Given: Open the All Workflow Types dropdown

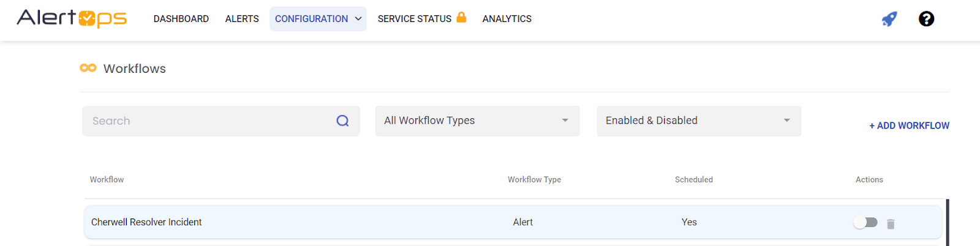Looking at the screenshot, I should click(x=477, y=121).
